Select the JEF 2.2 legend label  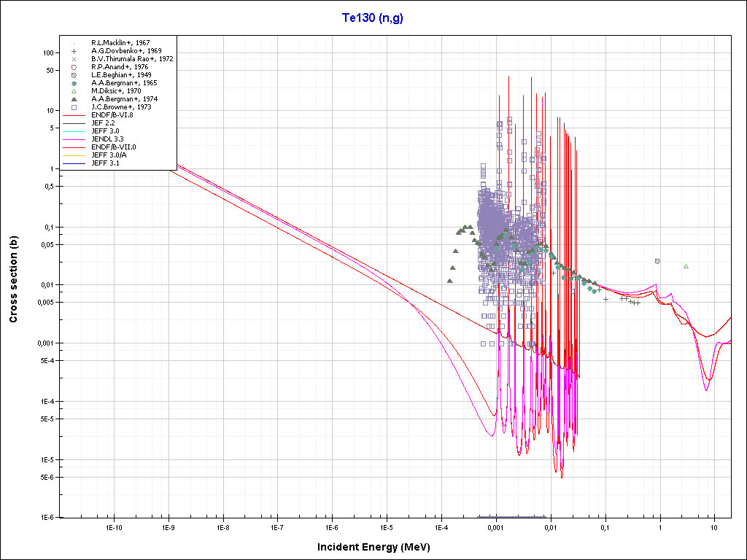(104, 123)
